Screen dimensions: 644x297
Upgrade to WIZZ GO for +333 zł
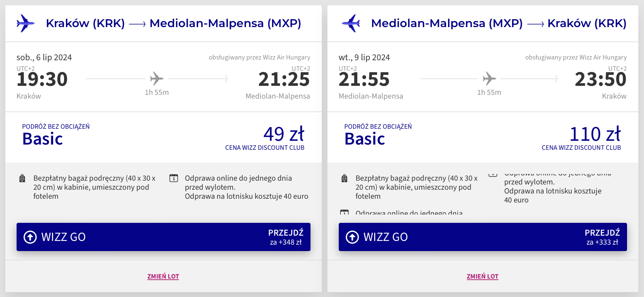(x=483, y=237)
